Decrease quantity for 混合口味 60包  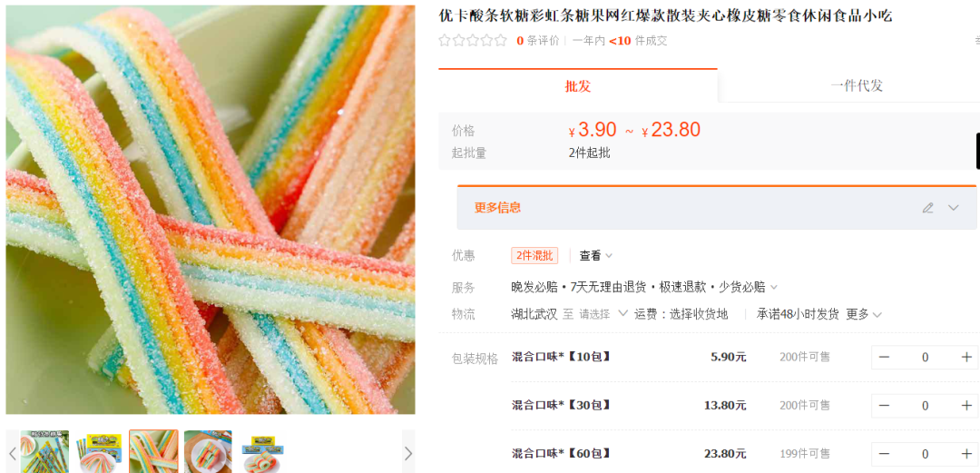click(x=884, y=454)
